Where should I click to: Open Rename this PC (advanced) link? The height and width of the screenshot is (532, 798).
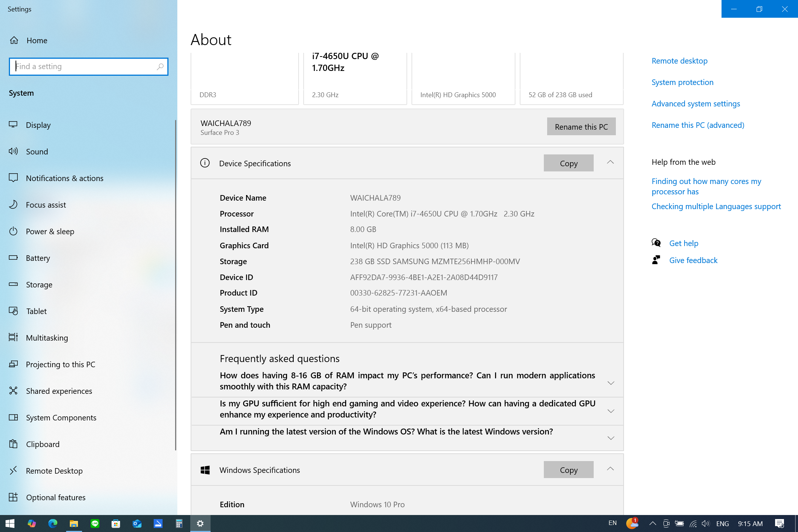(x=698, y=125)
